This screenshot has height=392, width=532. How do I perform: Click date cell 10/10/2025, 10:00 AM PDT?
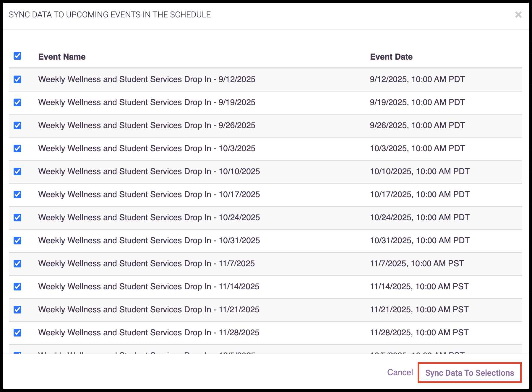(420, 171)
